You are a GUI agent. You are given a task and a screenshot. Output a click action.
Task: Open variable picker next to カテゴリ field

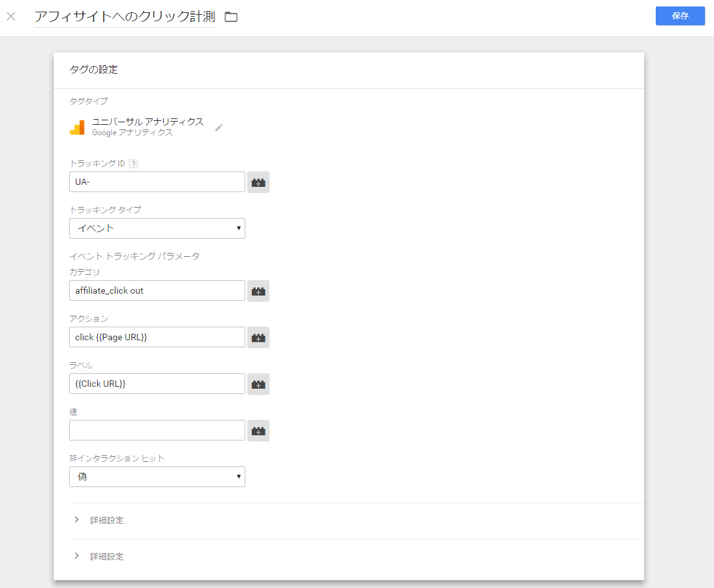(x=258, y=291)
